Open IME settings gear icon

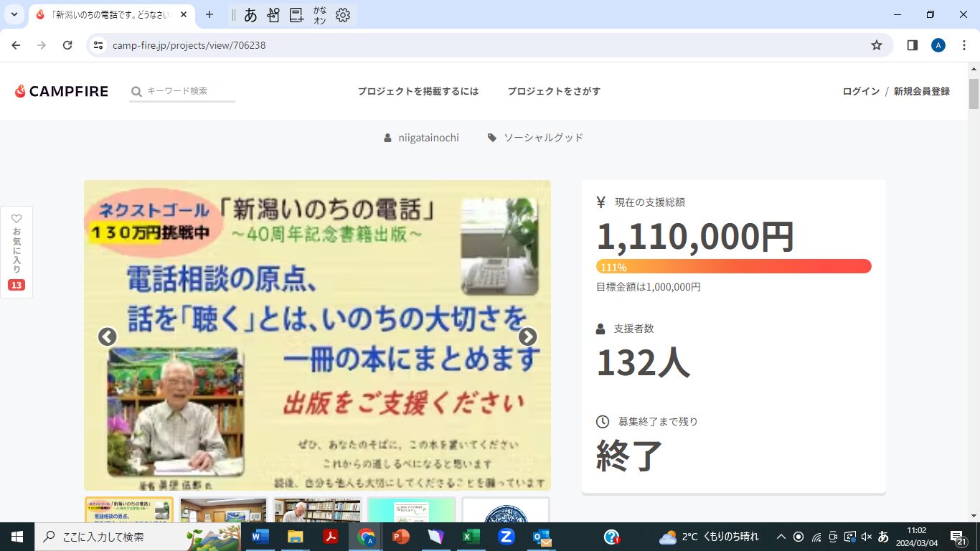click(343, 14)
